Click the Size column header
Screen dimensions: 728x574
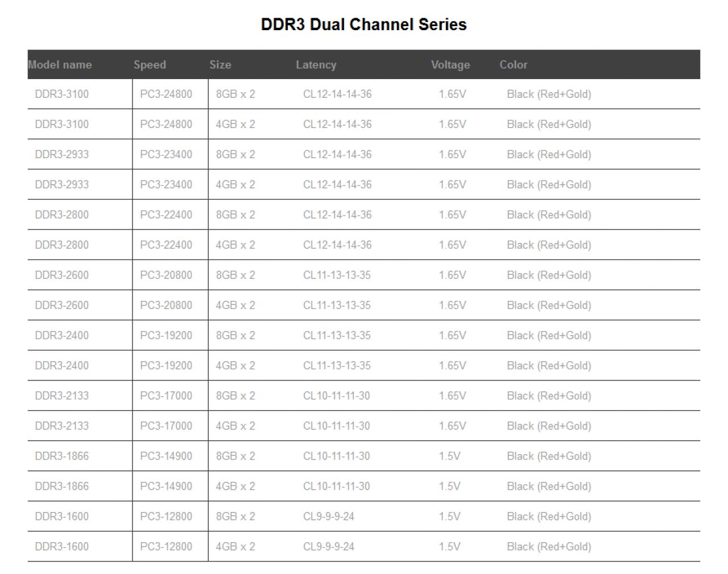(x=220, y=65)
